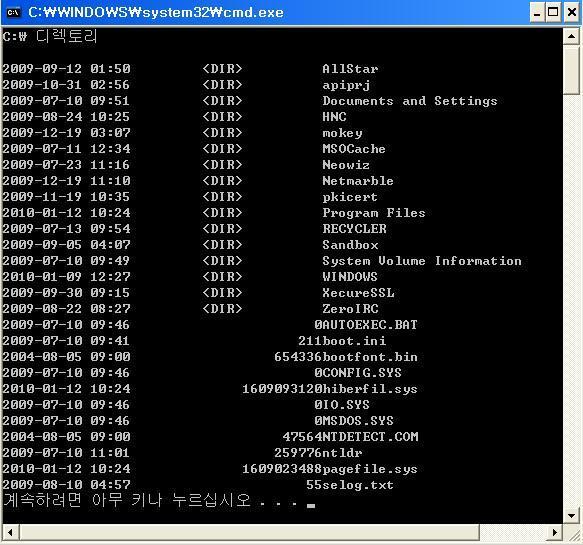Click the Program Files entry
Viewport: 583px width, 545px height.
(x=374, y=213)
